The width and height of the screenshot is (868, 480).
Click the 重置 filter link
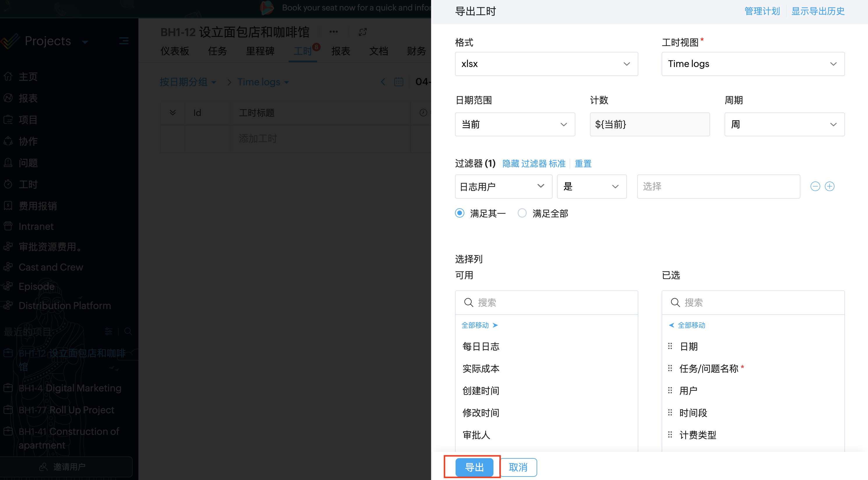pyautogui.click(x=583, y=164)
